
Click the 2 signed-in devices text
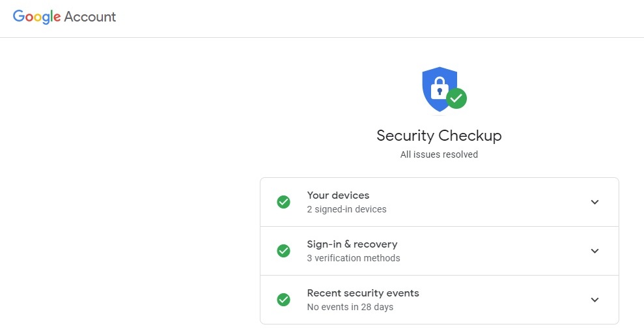[346, 209]
